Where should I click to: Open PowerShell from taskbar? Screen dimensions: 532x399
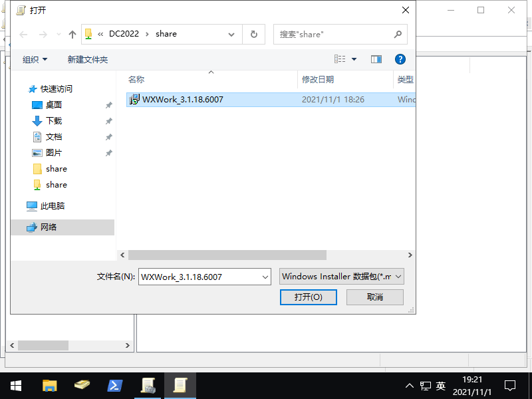pos(114,386)
